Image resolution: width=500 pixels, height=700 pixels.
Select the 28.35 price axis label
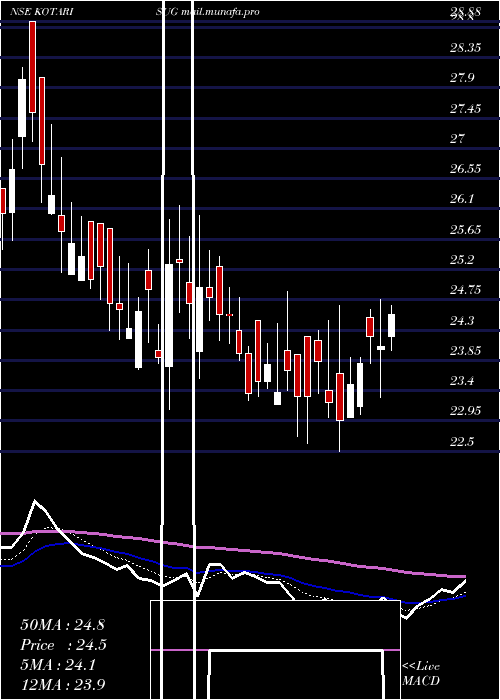(x=465, y=48)
